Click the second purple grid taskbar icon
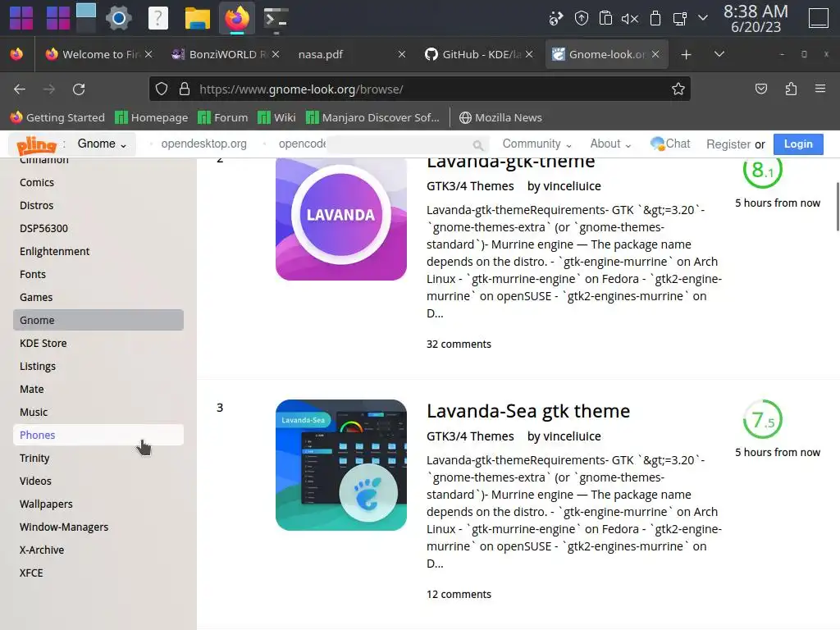Image resolution: width=840 pixels, height=630 pixels. coord(58,18)
